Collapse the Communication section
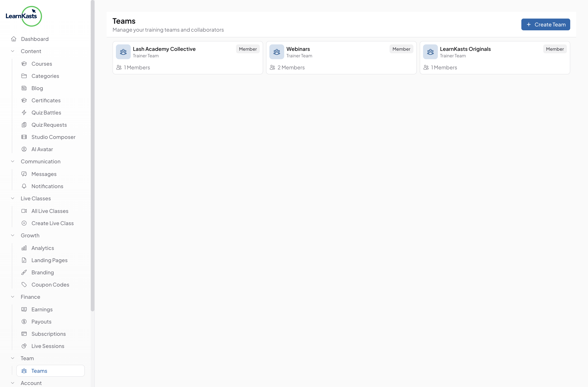This screenshot has width=588, height=387. (x=13, y=161)
